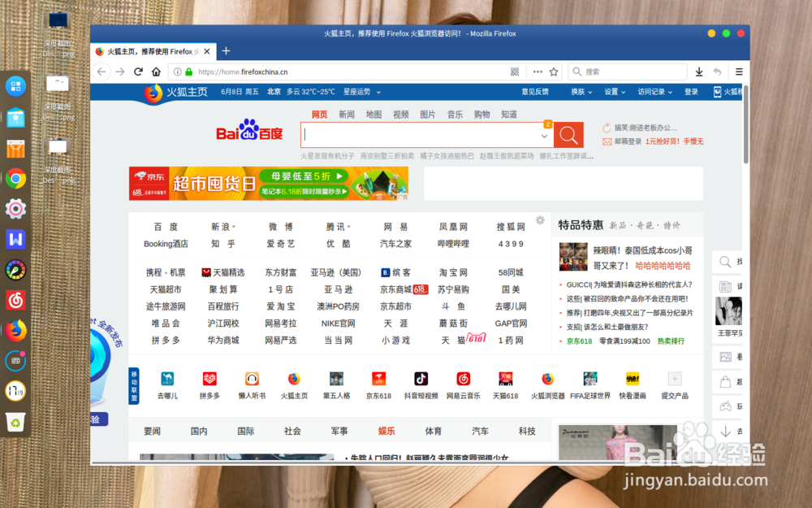Click the 登录 link in header
The image size is (812, 508).
point(691,92)
